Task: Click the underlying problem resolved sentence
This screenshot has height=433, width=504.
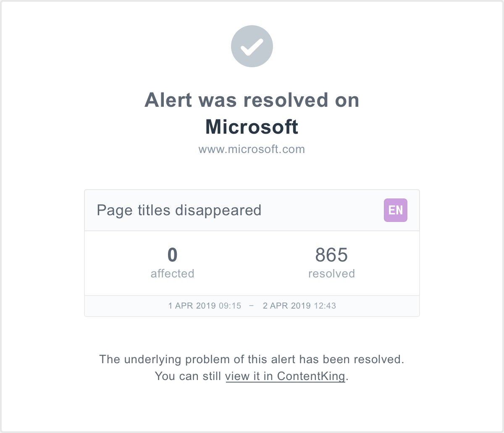Action: tap(252, 359)
